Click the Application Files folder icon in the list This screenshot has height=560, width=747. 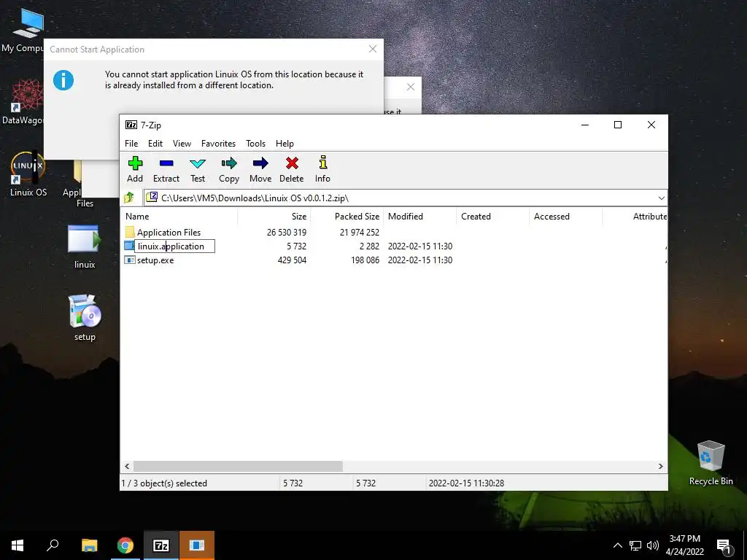[x=130, y=233]
